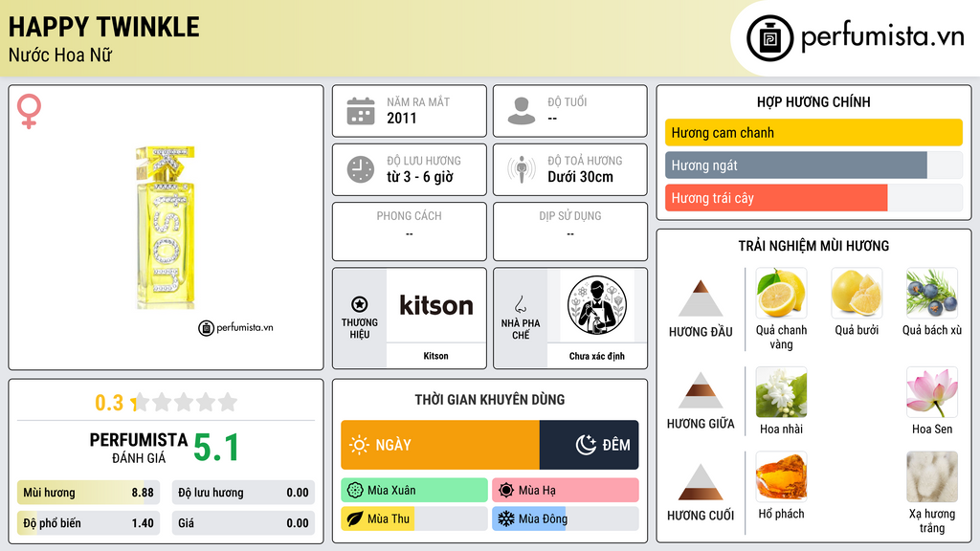980x551 pixels.
Task: Click the star badge Thương hiệu icon
Action: tap(360, 305)
